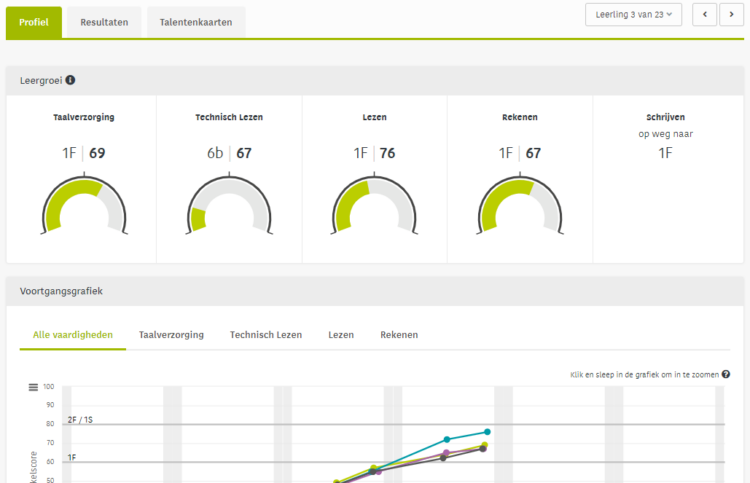The width and height of the screenshot is (750, 483).
Task: Select the Profiel tab
Action: tap(34, 22)
